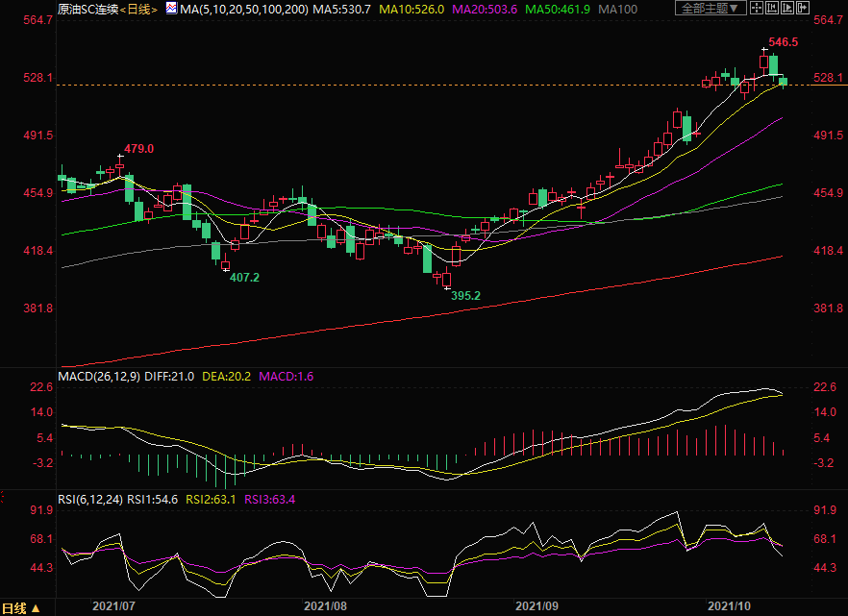Open the 全部主题 dropdown
Image resolution: width=848 pixels, height=616 pixels.
(x=711, y=9)
